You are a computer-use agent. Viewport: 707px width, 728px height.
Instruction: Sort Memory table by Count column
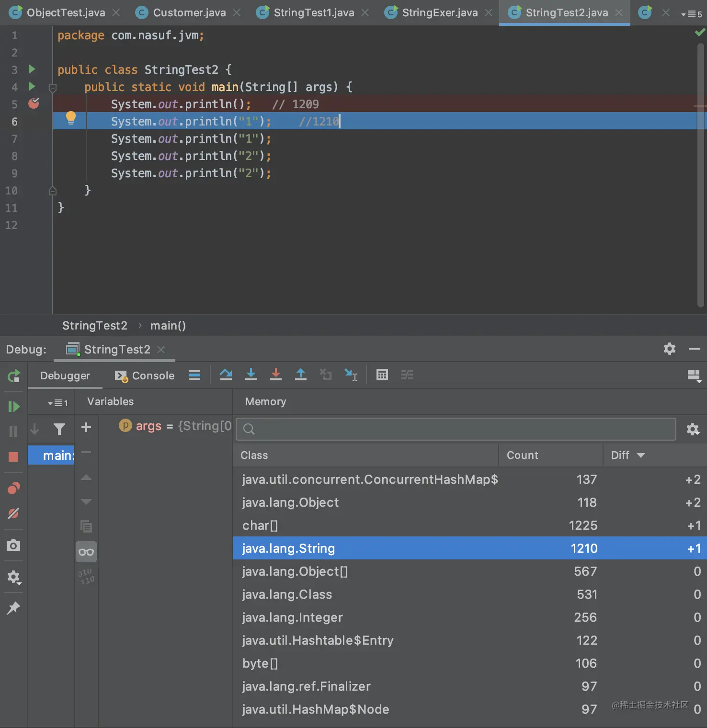(x=551, y=455)
